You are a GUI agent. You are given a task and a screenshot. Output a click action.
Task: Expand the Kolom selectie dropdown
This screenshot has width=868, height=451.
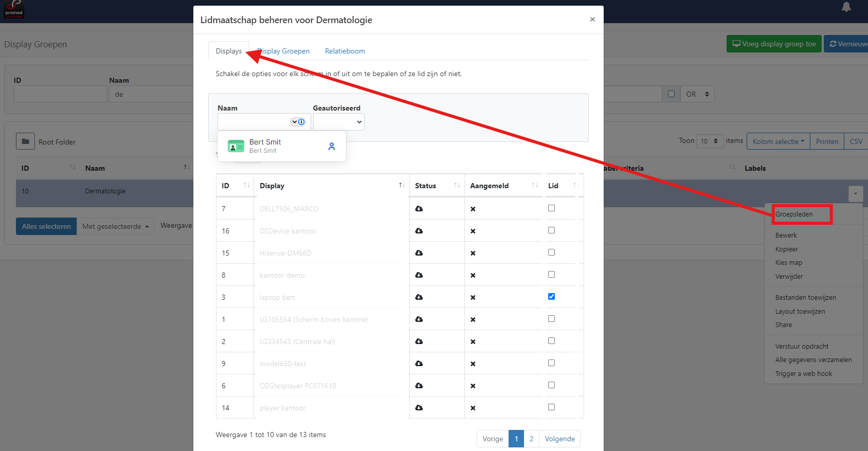point(778,141)
